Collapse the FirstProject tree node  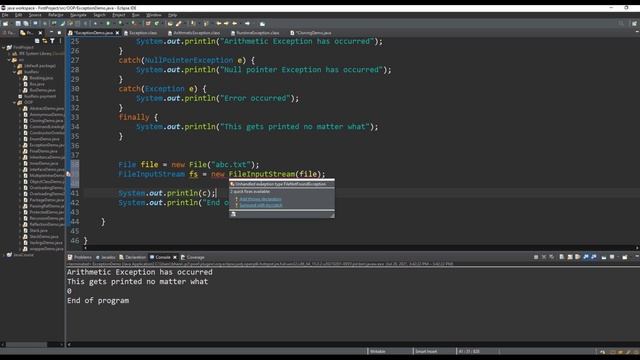coord(4,47)
